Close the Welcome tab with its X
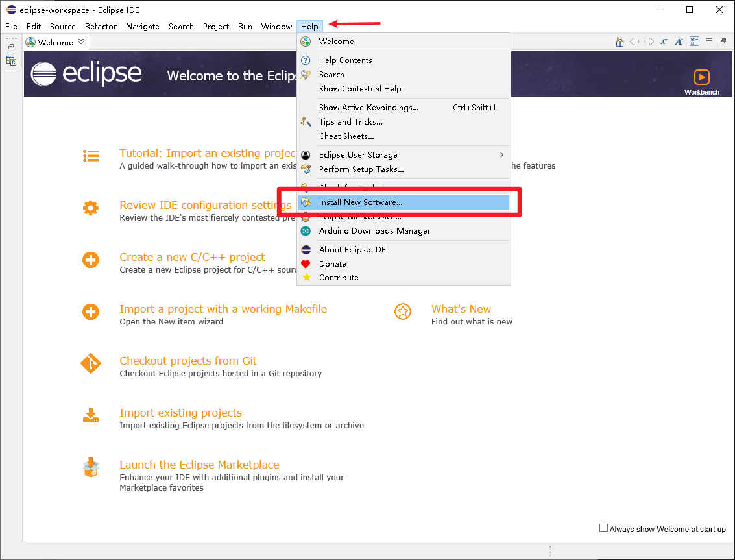 tap(81, 42)
